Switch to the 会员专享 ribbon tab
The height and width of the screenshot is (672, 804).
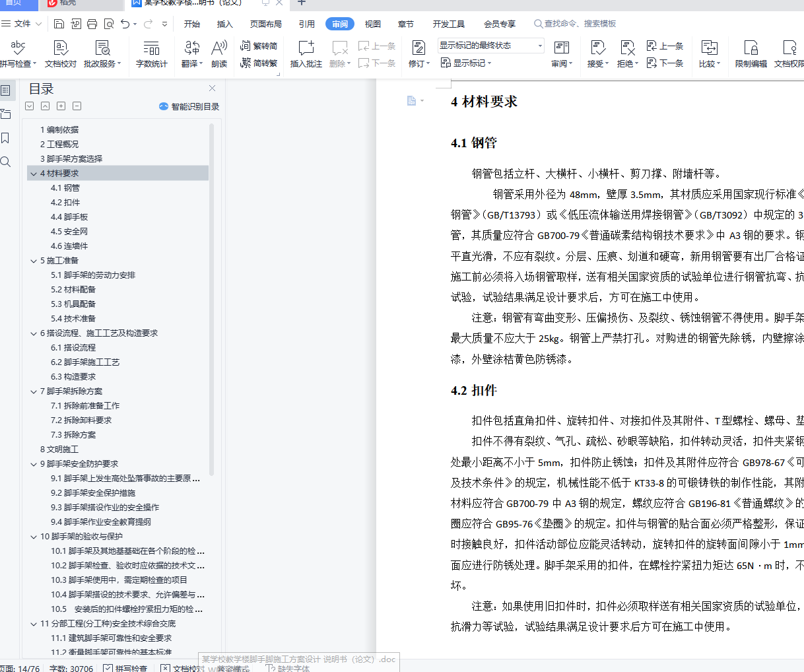(x=500, y=24)
